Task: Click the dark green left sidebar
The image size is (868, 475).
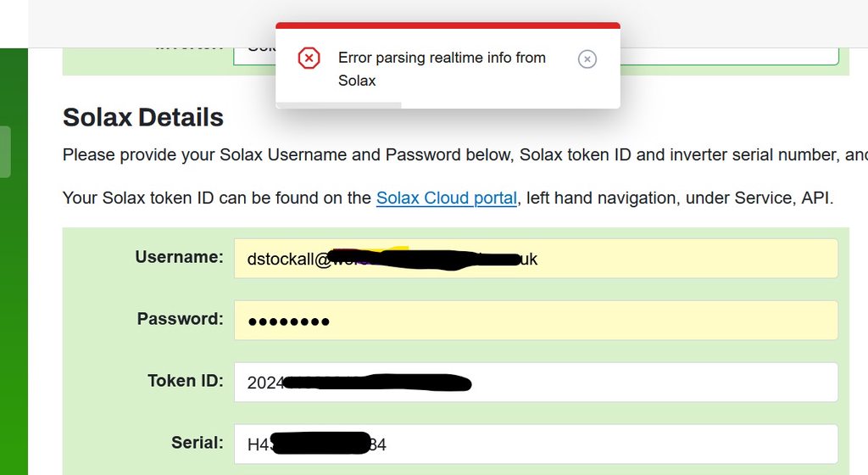Action: tap(14, 322)
